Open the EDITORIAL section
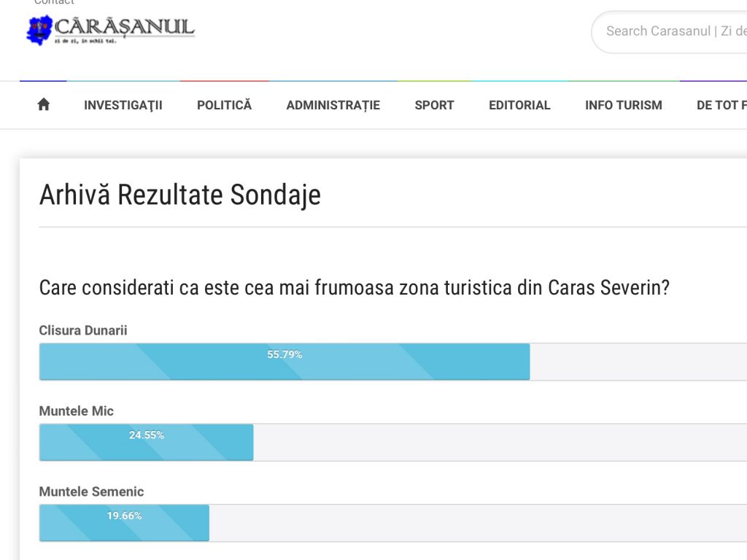Screen dimensions: 747x560 click(x=519, y=105)
